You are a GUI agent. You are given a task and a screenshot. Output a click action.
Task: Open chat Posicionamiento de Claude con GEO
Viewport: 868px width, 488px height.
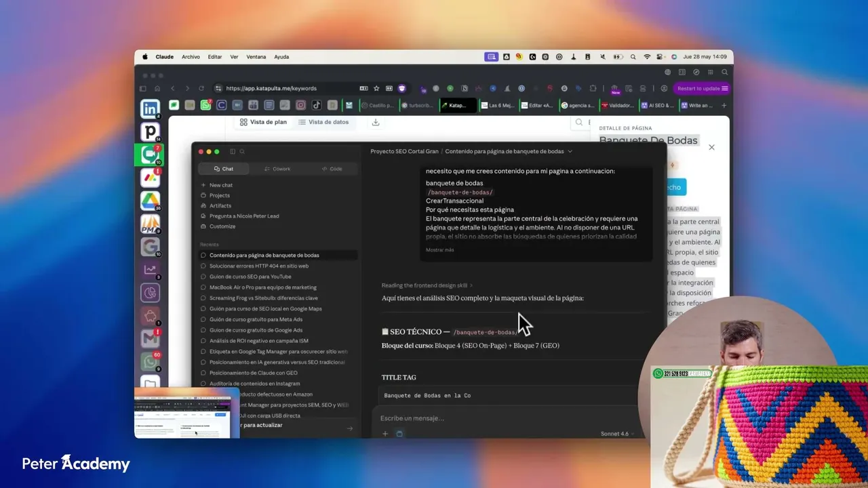click(x=278, y=373)
